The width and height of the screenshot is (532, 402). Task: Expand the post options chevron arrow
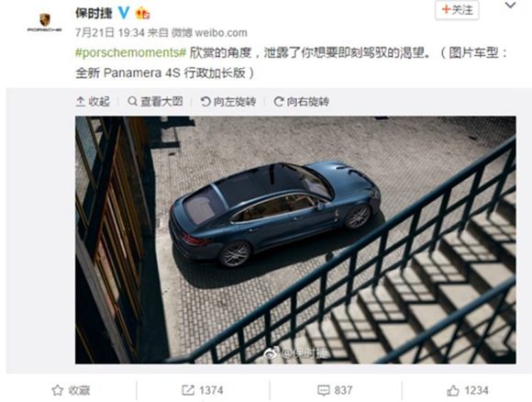[x=511, y=6]
